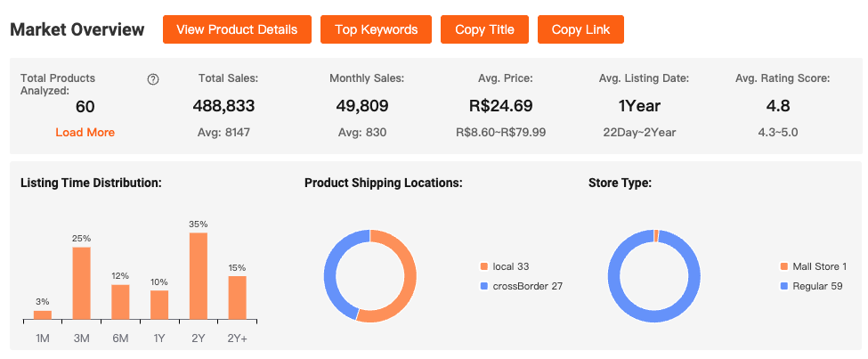Image resolution: width=868 pixels, height=359 pixels.
Task: Toggle the Mall Store legend swatch
Action: tap(784, 266)
